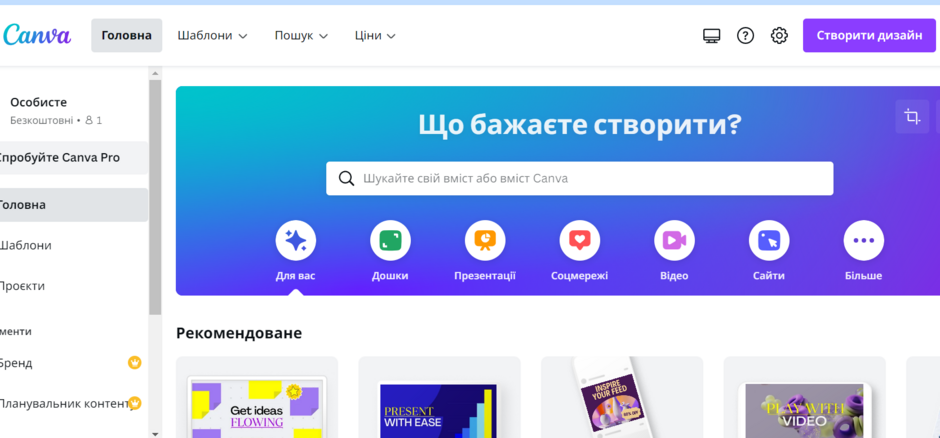Click the sidebar vertical scrollbar thumb

coord(155,198)
